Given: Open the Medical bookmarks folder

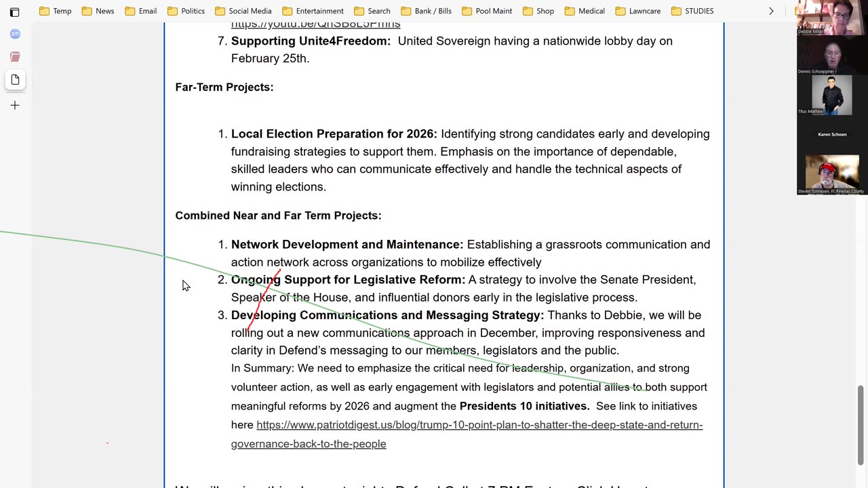Looking at the screenshot, I should 585,11.
